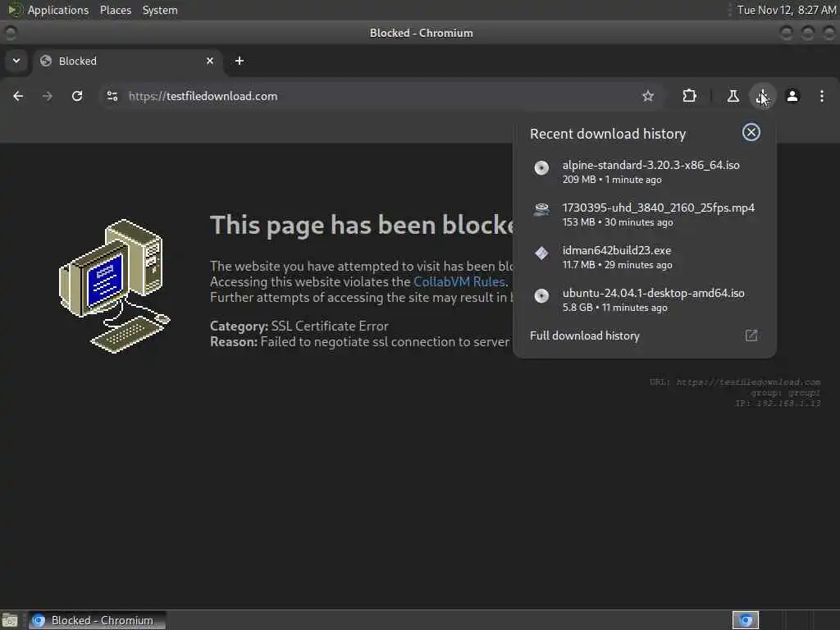Open site information icon in address bar

(112, 96)
